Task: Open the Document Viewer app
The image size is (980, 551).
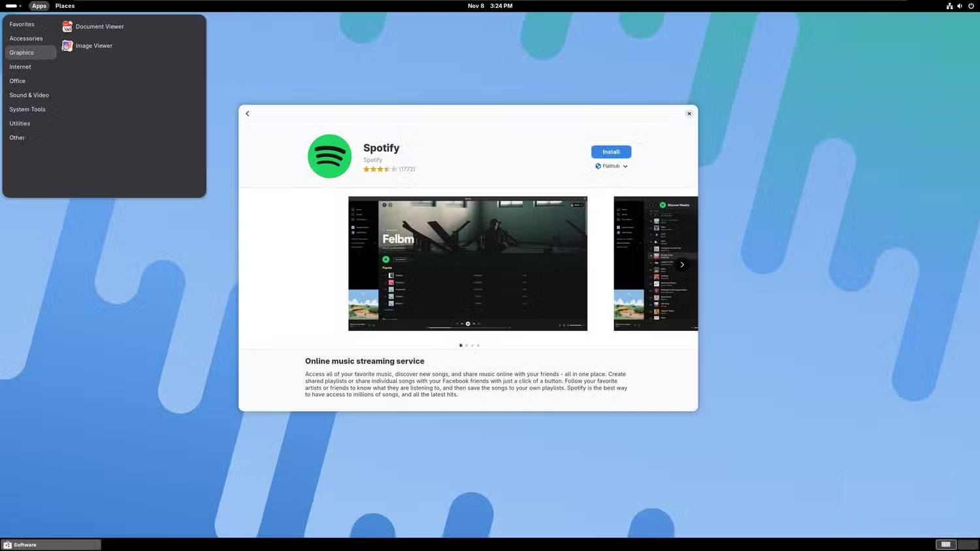Action: (x=99, y=26)
